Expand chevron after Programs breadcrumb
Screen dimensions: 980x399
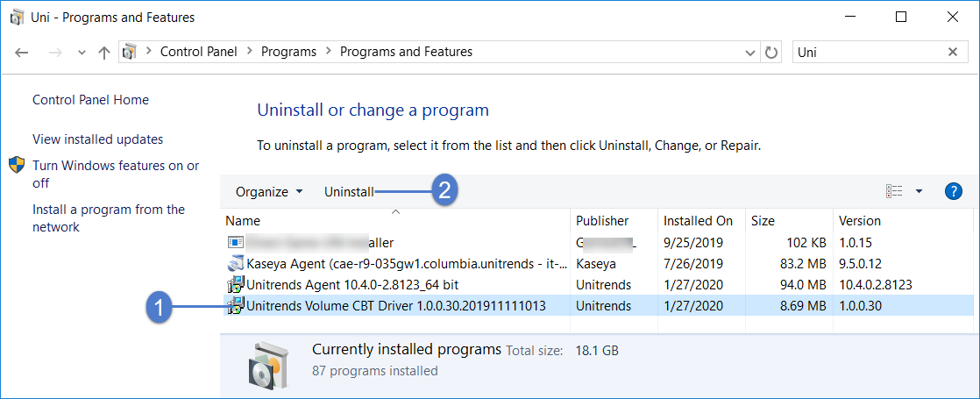[x=328, y=52]
